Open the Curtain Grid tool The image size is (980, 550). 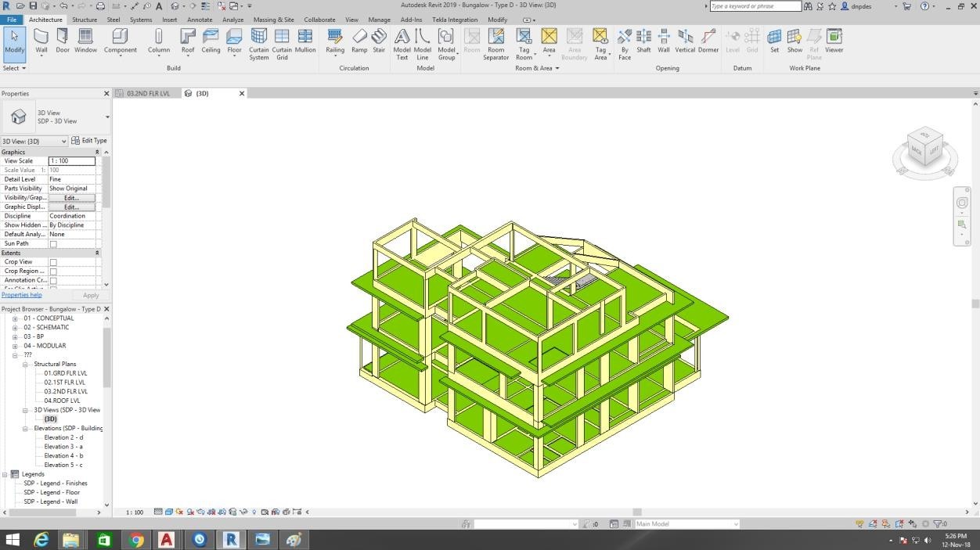pos(282,41)
